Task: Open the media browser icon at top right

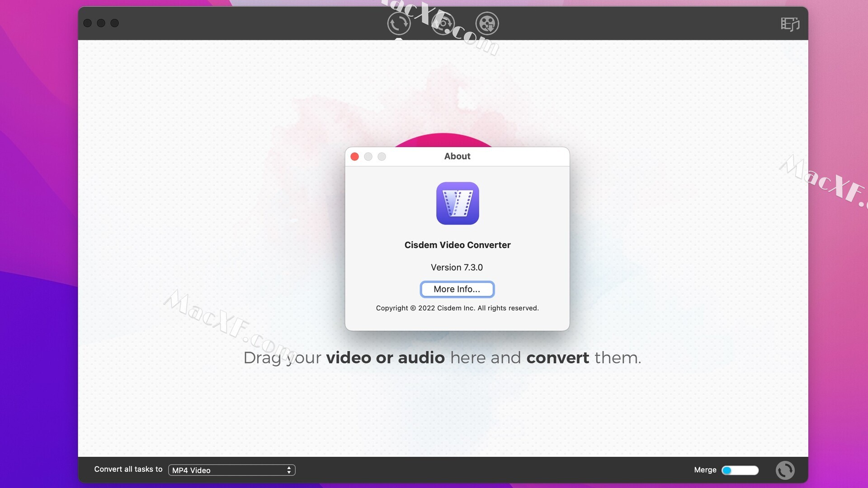Action: pos(790,24)
